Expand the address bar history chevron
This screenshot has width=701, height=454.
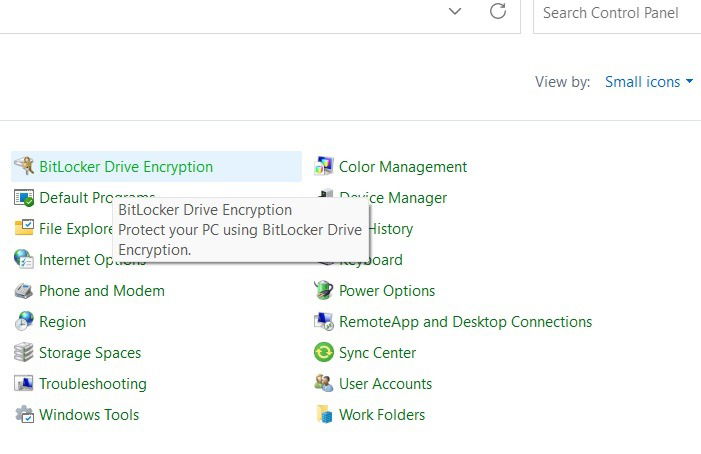pos(455,12)
